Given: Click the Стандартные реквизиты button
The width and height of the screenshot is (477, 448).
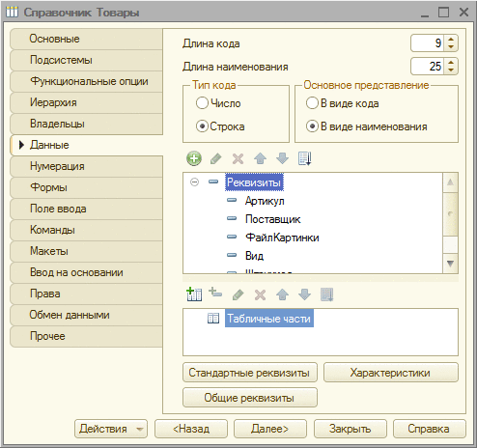Looking at the screenshot, I should tap(250, 373).
